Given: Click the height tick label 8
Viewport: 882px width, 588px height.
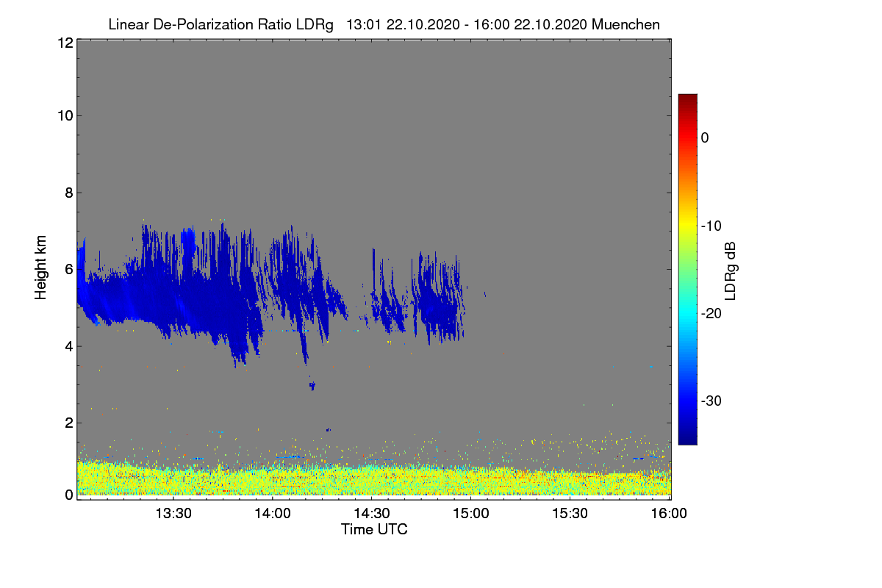Looking at the screenshot, I should coord(68,193).
